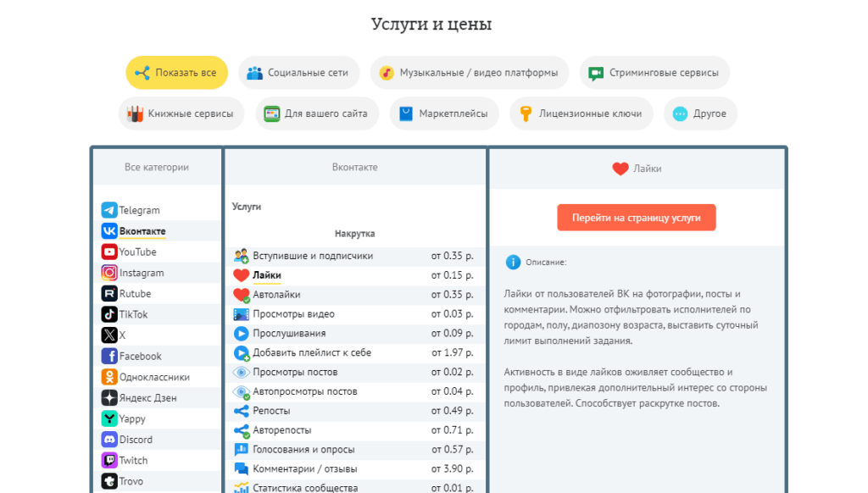The width and height of the screenshot is (868, 493).
Task: Select the Показать все filter
Action: [x=176, y=73]
